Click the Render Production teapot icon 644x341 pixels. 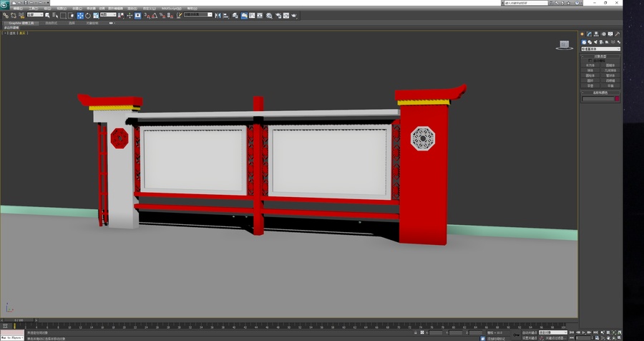coord(294,16)
